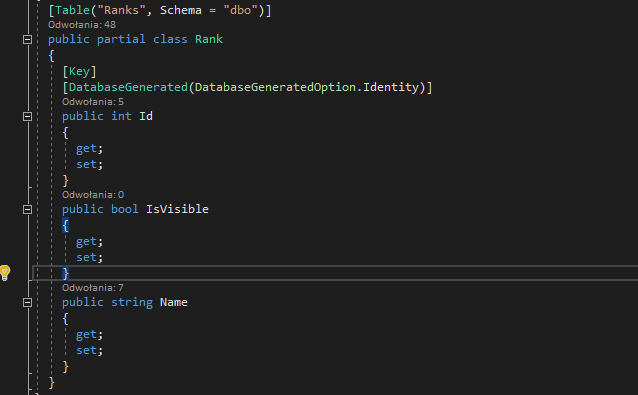Collapse the Rank class region

pyautogui.click(x=27, y=39)
